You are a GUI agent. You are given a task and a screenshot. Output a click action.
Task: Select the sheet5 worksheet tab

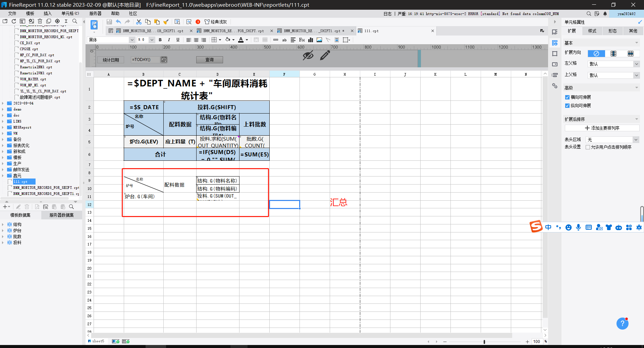pyautogui.click(x=96, y=341)
